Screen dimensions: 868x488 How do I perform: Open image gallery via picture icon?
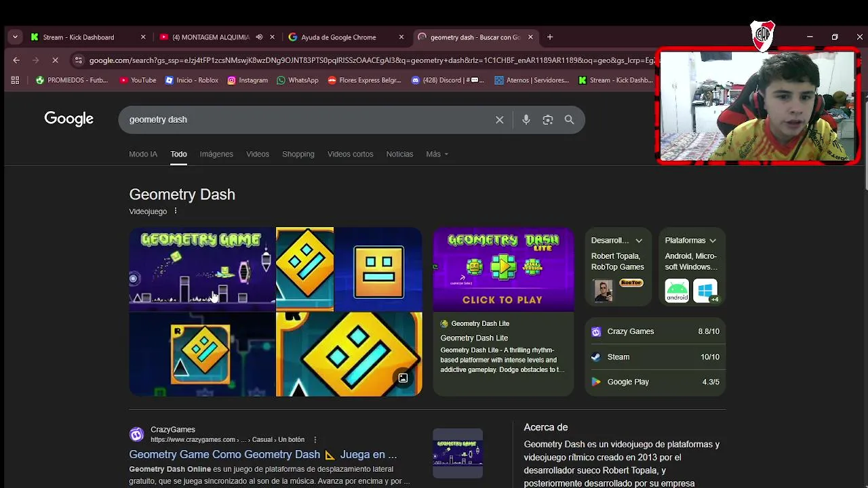tap(403, 378)
